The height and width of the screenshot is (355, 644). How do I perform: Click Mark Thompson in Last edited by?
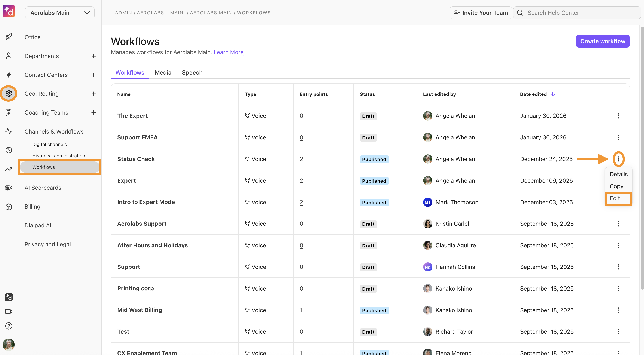pyautogui.click(x=457, y=202)
